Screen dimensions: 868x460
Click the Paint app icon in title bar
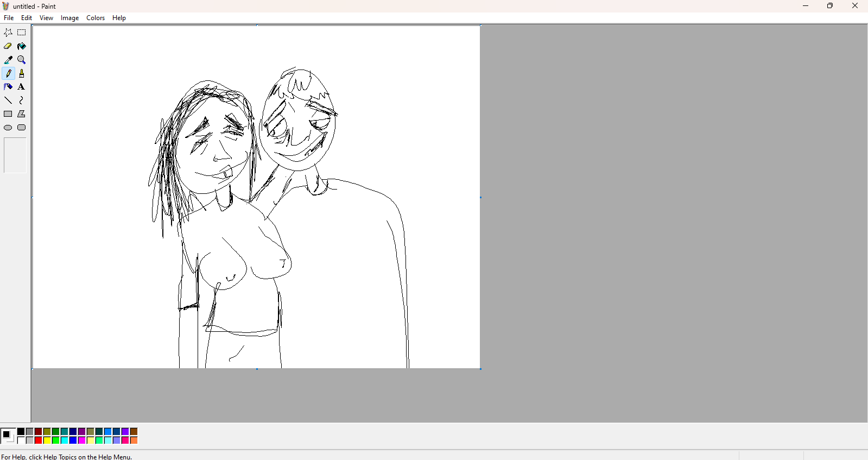coord(6,6)
